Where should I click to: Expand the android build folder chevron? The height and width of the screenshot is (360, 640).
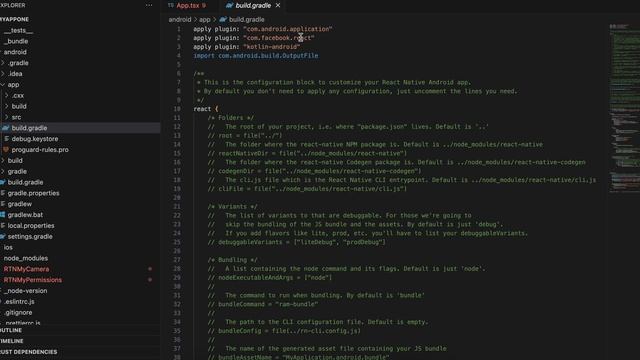click(3, 160)
